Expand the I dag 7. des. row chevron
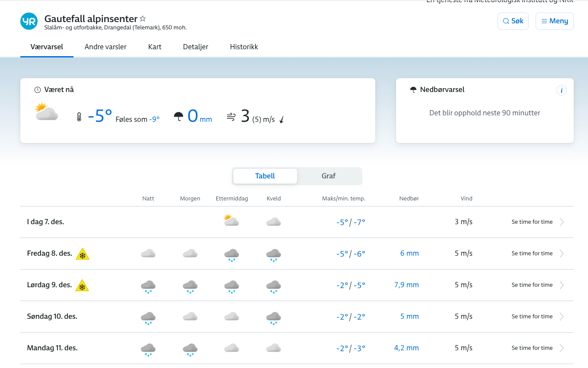This screenshot has height=368, width=588. click(x=562, y=222)
